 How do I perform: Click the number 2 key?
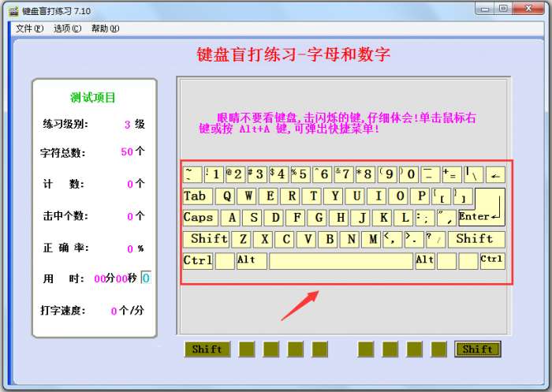point(236,174)
